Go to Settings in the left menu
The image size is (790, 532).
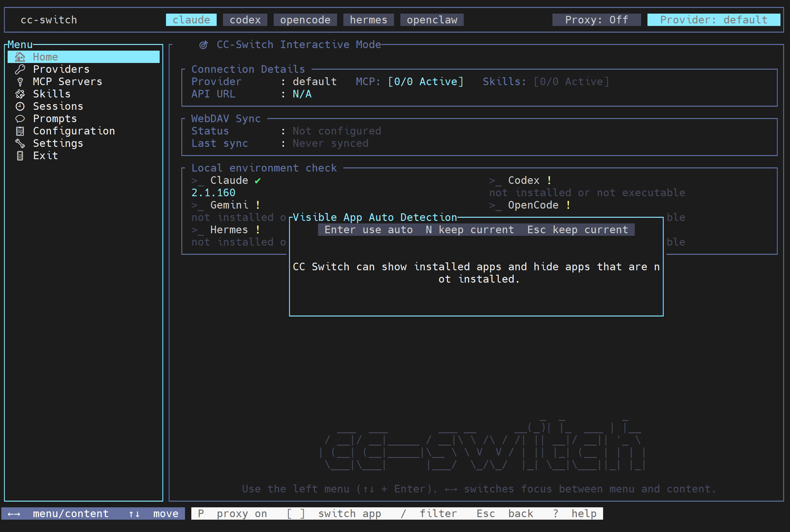(84, 143)
